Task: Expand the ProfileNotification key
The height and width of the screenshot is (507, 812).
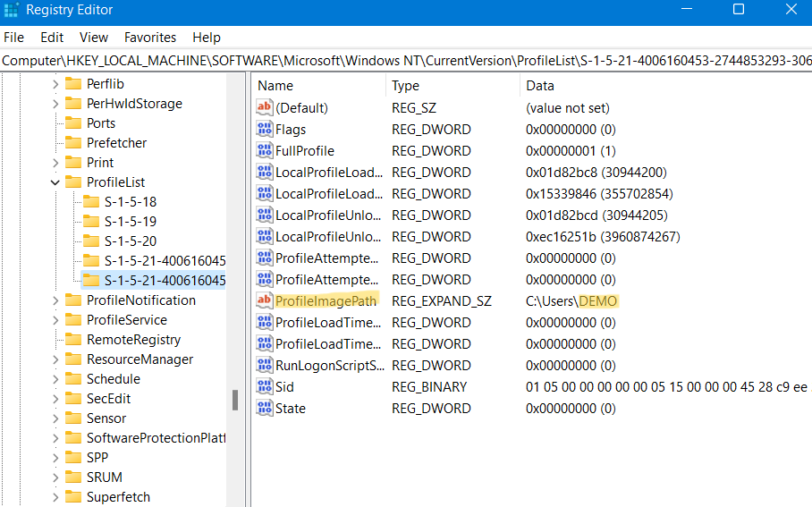Action: point(55,300)
